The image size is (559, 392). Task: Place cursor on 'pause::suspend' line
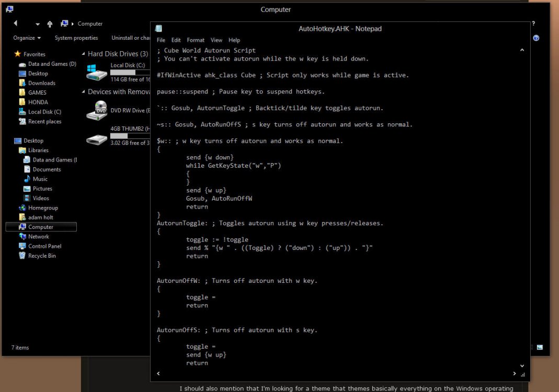(x=241, y=91)
